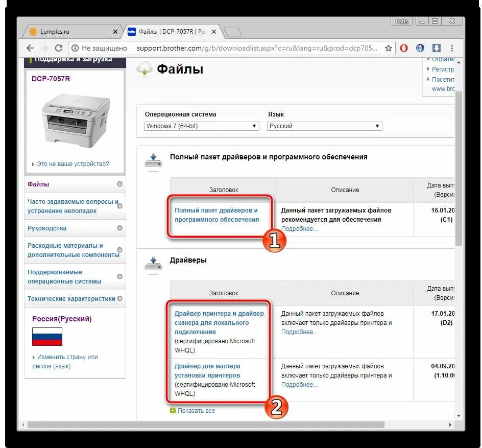The width and height of the screenshot is (482, 448).
Task: Click the Регистр... link in the top-right list
Action: 443,69
